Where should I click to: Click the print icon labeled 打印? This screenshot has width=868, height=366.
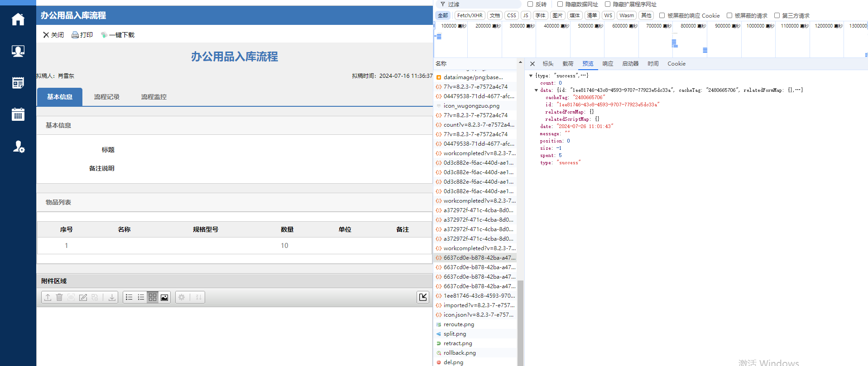coord(82,35)
